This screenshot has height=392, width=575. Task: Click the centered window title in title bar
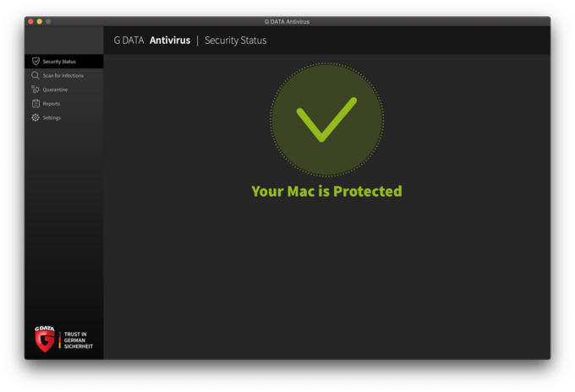point(287,21)
